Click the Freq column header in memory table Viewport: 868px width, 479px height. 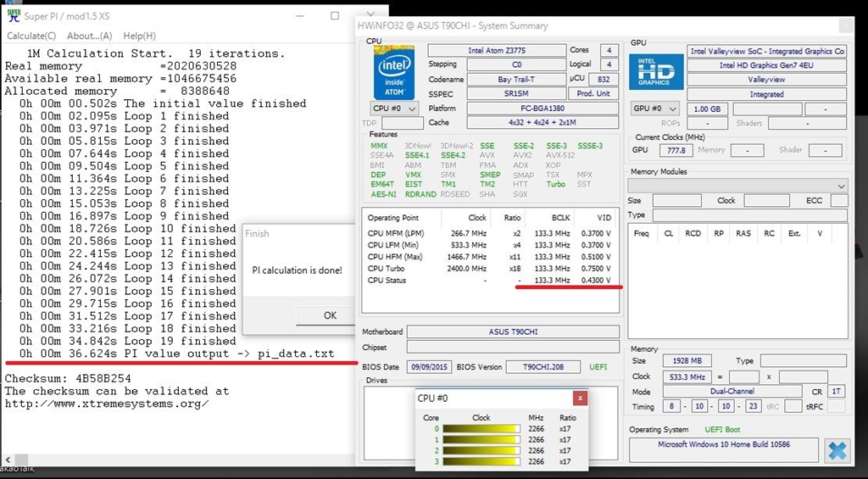point(642,233)
